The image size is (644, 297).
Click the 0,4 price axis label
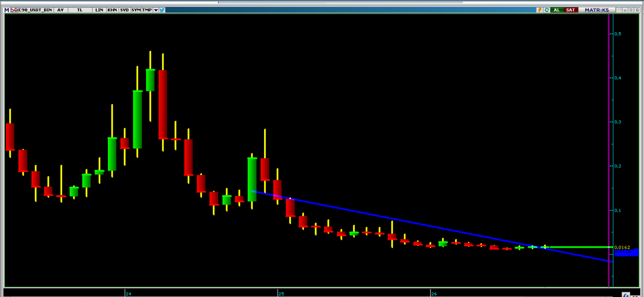pyautogui.click(x=617, y=78)
